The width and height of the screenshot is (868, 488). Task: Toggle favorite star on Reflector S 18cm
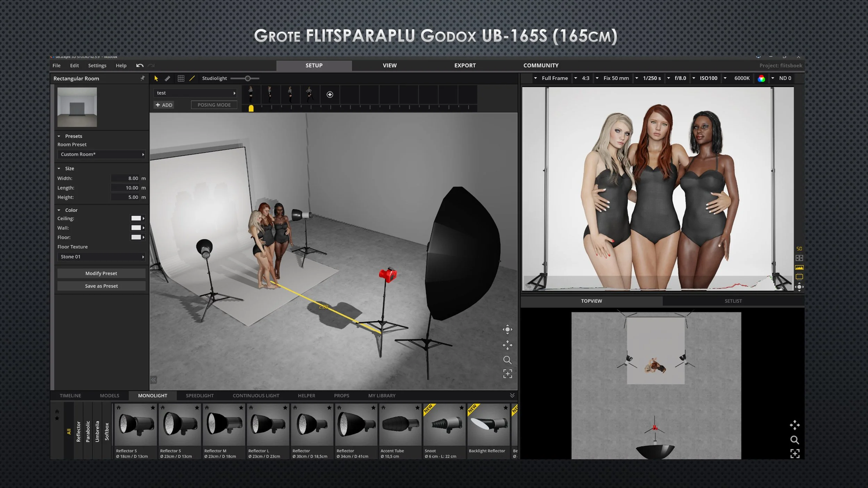[x=153, y=407]
